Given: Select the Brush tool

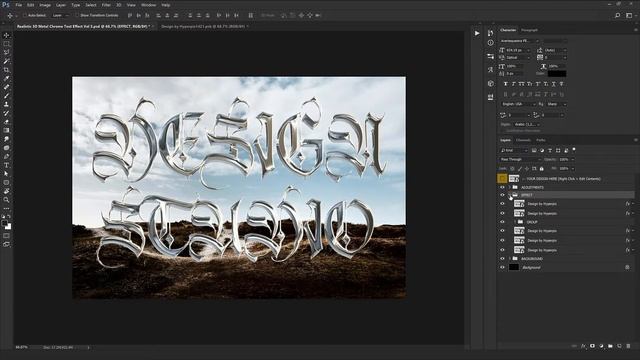Looking at the screenshot, I should (7, 96).
